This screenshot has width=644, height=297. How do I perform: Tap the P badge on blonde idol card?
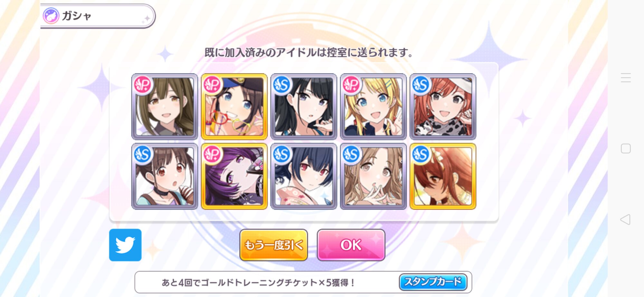[x=351, y=85]
